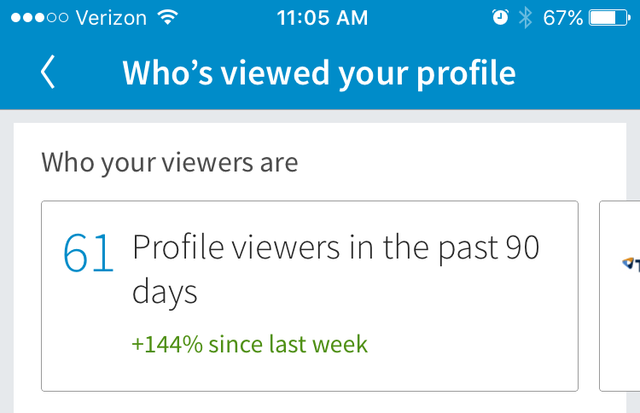
Task: Tap the Who's viewed your profile title
Action: [x=319, y=73]
